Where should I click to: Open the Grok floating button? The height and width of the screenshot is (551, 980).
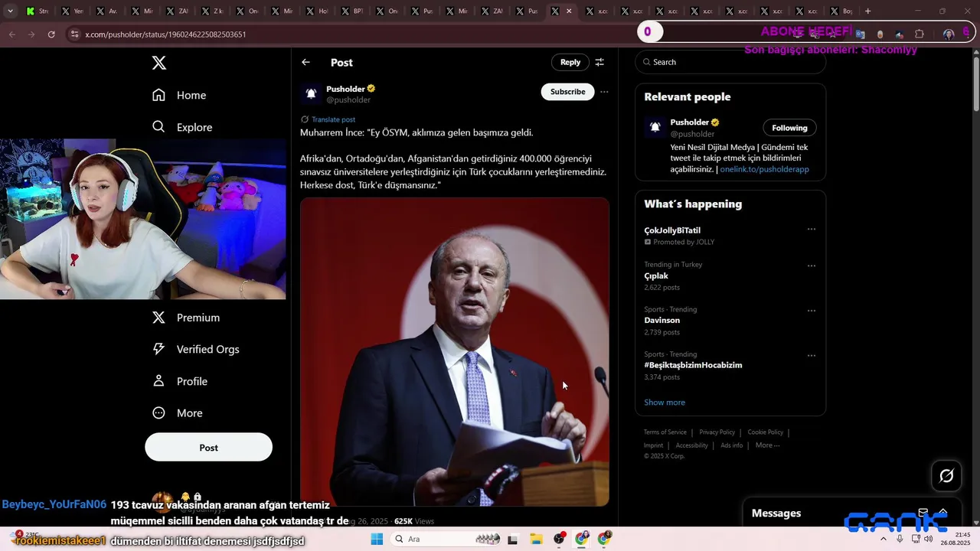pyautogui.click(x=946, y=476)
